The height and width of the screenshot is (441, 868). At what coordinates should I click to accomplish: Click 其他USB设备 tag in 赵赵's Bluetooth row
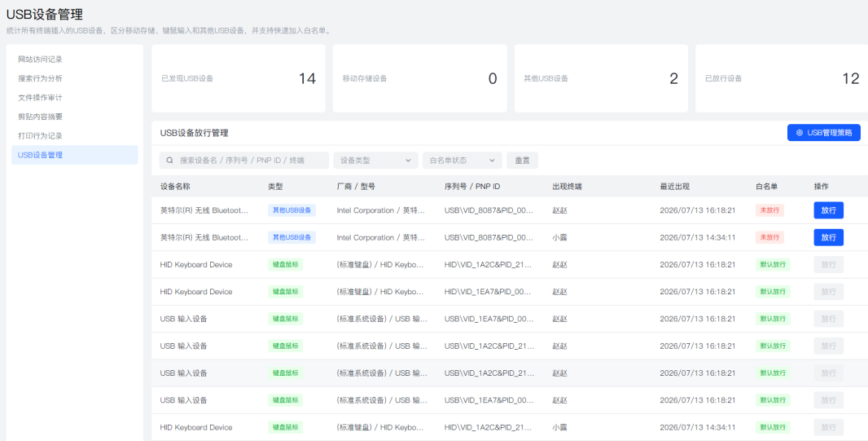click(x=292, y=210)
